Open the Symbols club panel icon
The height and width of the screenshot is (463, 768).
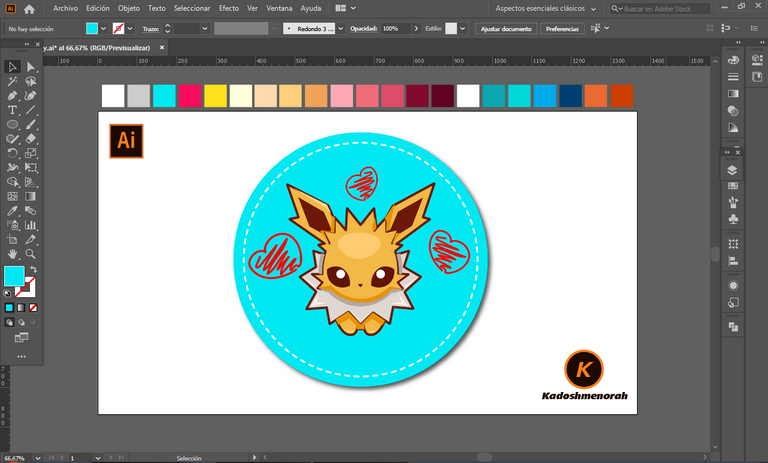click(733, 219)
